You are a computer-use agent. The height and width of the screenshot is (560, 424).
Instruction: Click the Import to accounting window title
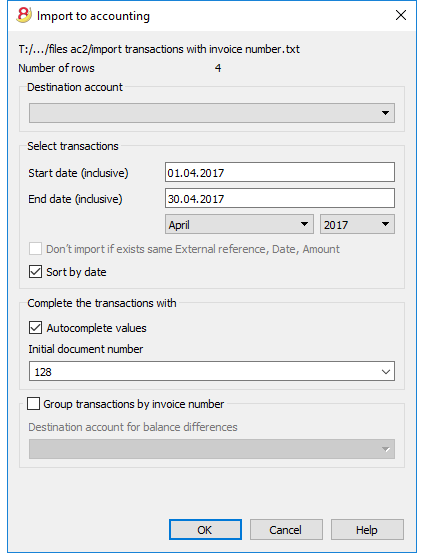click(93, 16)
